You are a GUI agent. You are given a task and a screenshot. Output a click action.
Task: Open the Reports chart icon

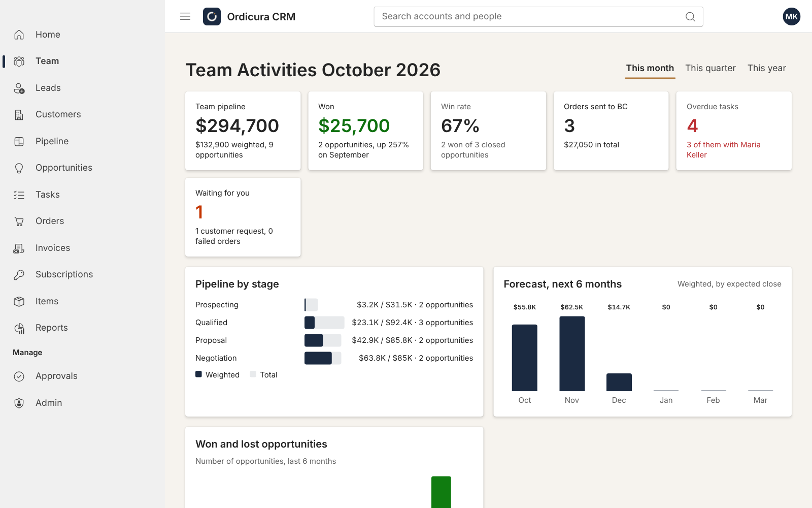[19, 328]
